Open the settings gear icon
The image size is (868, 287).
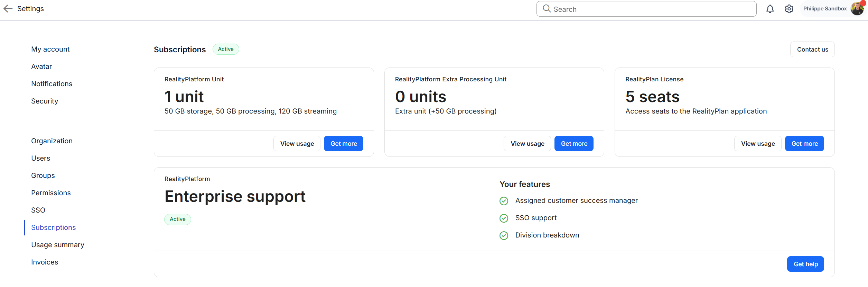pyautogui.click(x=789, y=9)
